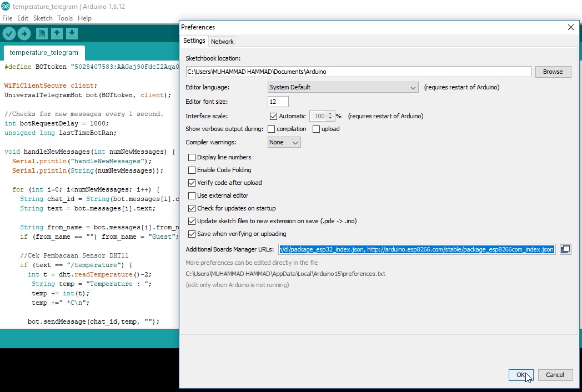This screenshot has height=392, width=582.
Task: Click the Verify checkmark toolbar icon
Action: point(9,34)
